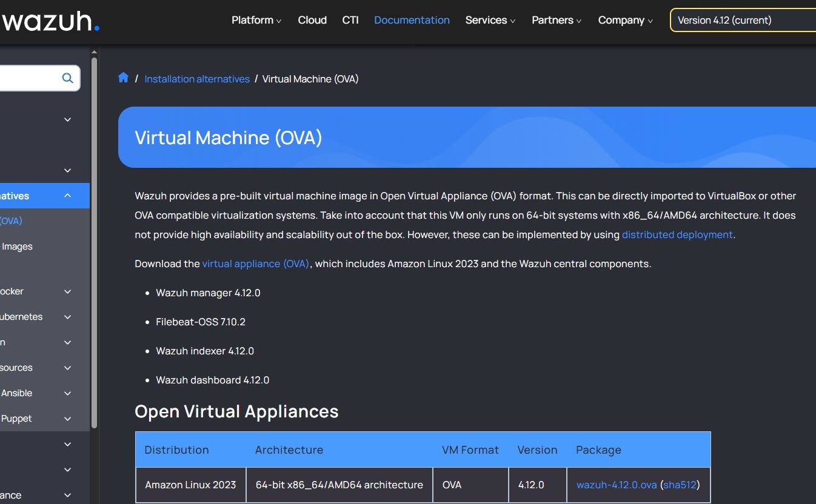Expand the Ansible sidebar section chevron
This screenshot has height=504, width=816.
[x=67, y=393]
